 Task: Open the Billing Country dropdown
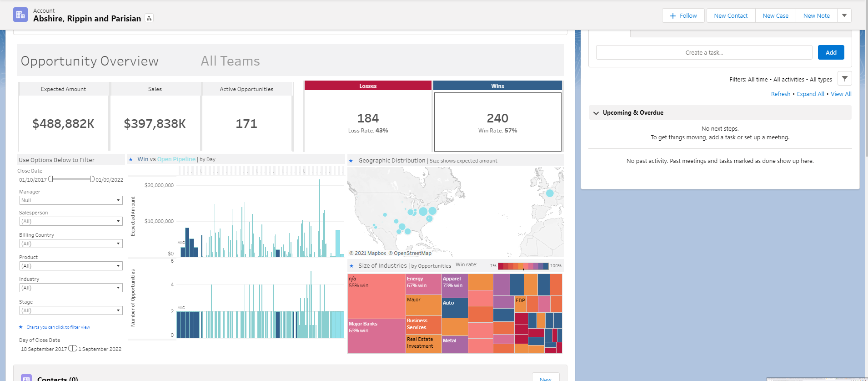71,244
